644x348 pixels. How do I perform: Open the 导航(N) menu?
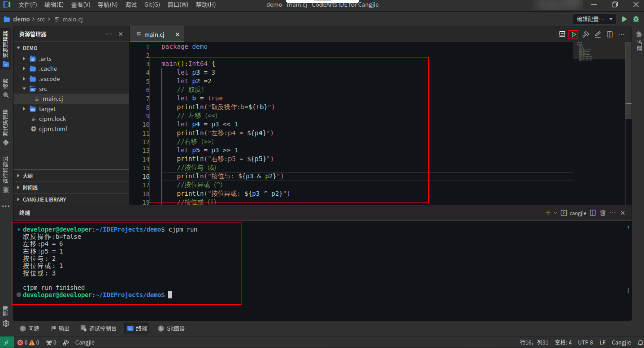click(x=108, y=5)
